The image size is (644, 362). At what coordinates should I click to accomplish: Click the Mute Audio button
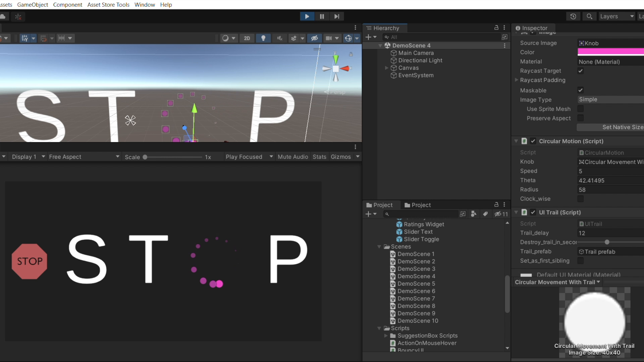293,157
